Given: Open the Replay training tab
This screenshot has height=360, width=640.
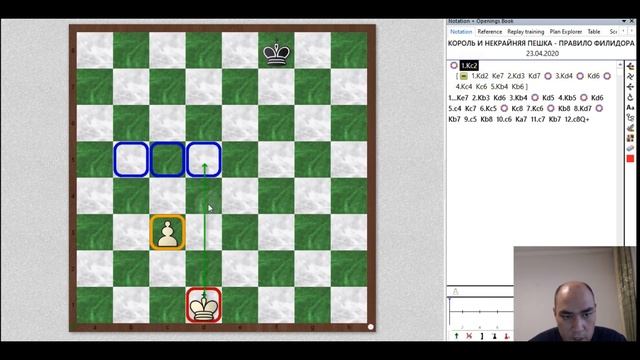Looking at the screenshot, I should (525, 31).
